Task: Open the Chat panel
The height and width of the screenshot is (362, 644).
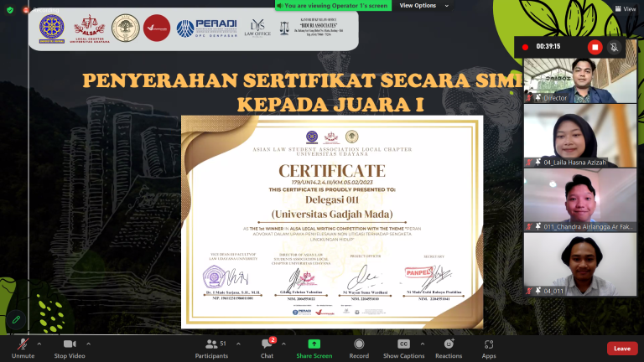Action: click(267, 349)
